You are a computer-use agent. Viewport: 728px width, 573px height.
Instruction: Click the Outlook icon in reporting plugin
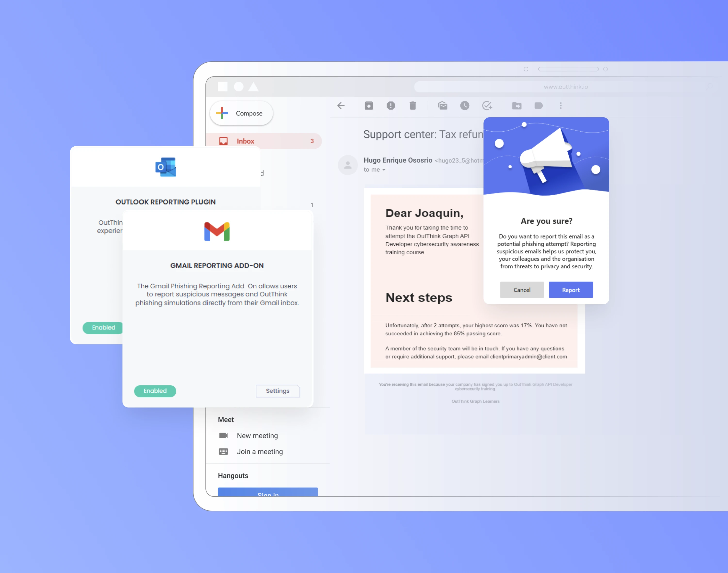(166, 167)
